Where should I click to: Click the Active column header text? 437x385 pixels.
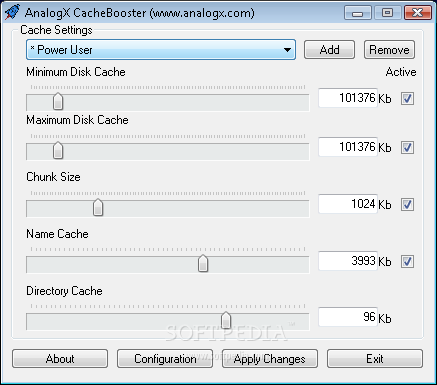(401, 72)
